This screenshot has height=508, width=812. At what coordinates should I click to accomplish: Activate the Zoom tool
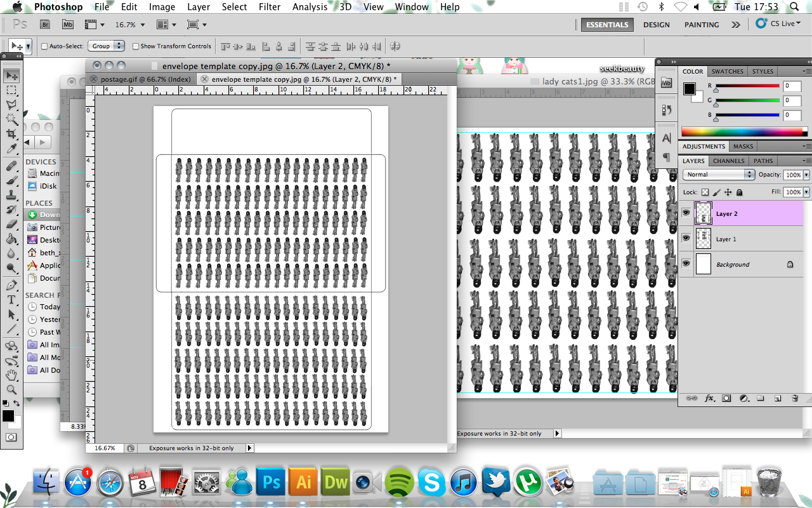(11, 390)
